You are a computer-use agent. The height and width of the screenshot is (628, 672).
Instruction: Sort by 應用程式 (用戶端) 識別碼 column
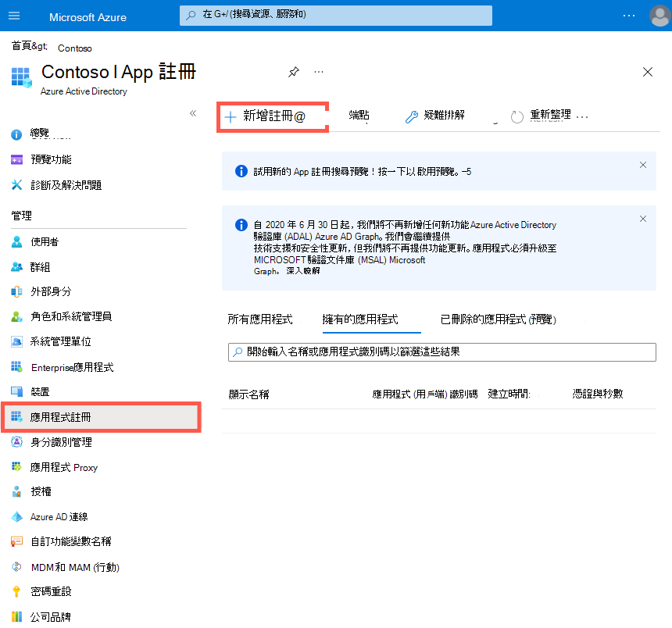pos(425,394)
